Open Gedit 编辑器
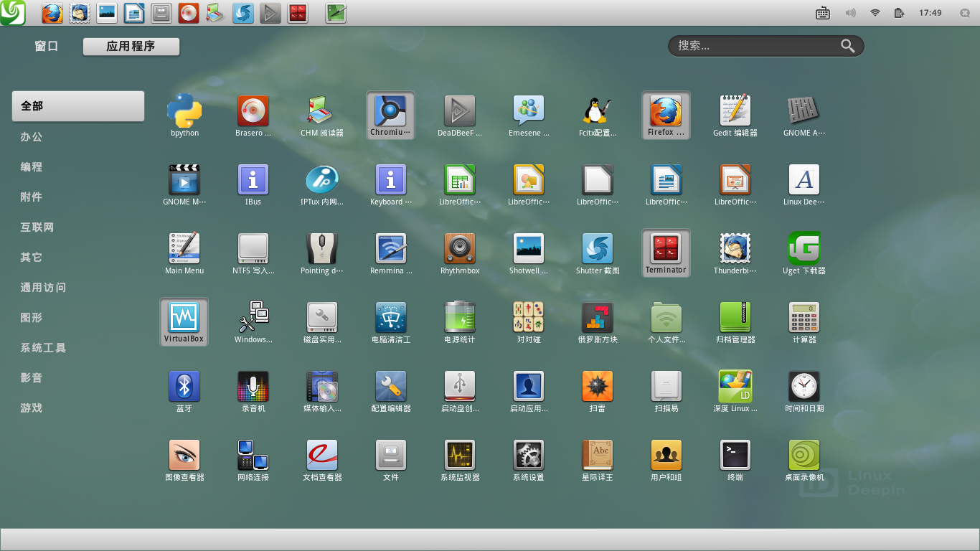 [735, 116]
